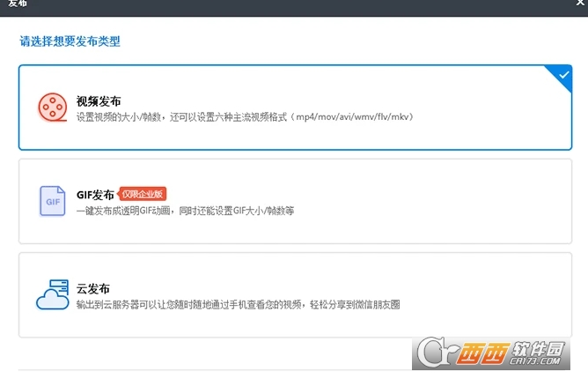This screenshot has height=379, width=588.
Task: Click the transparent GIF animation description text
Action: pyautogui.click(x=183, y=211)
